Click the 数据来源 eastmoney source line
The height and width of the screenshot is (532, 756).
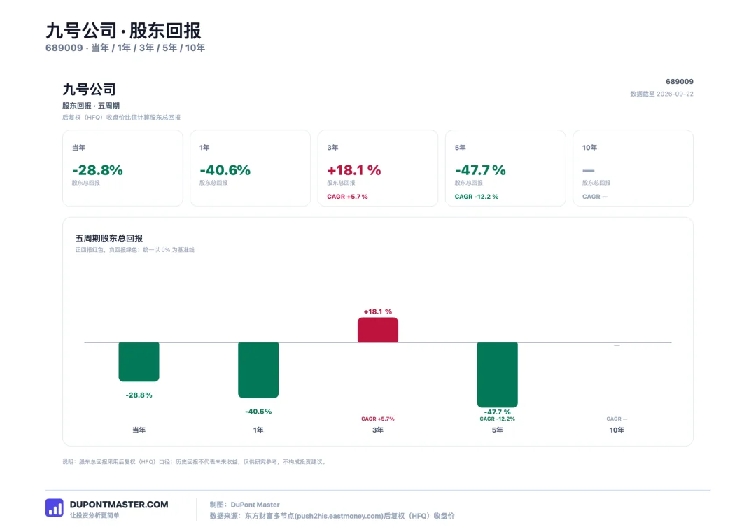tap(332, 516)
